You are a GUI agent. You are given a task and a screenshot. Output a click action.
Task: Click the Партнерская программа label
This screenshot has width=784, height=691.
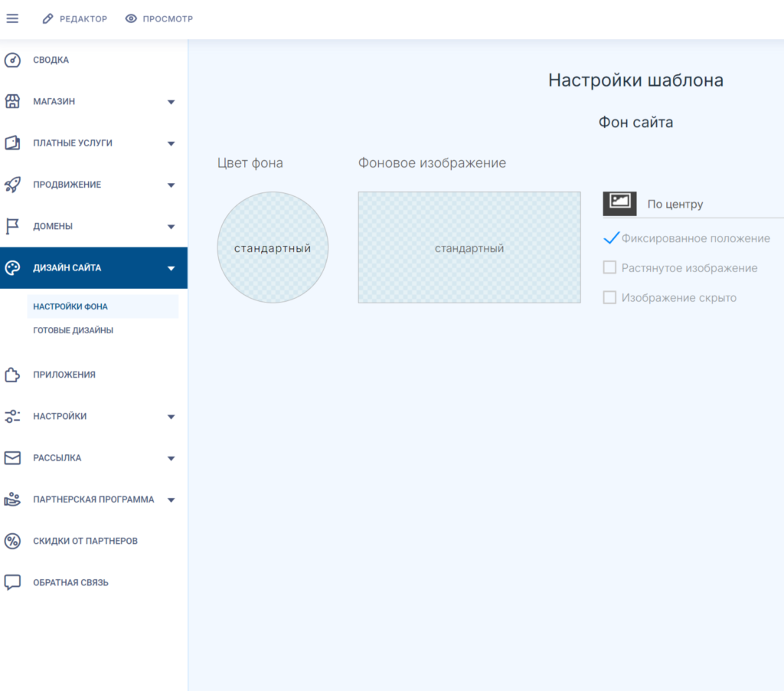[x=93, y=499]
